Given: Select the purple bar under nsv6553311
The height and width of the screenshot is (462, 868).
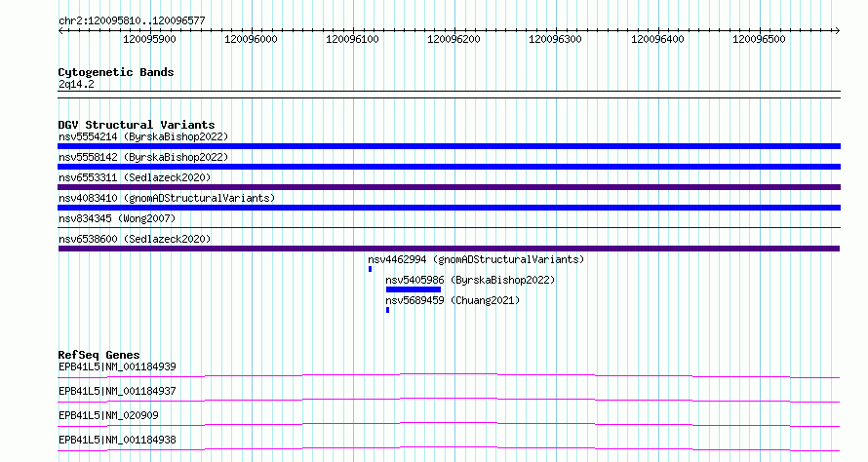Looking at the screenshot, I should click(449, 187).
